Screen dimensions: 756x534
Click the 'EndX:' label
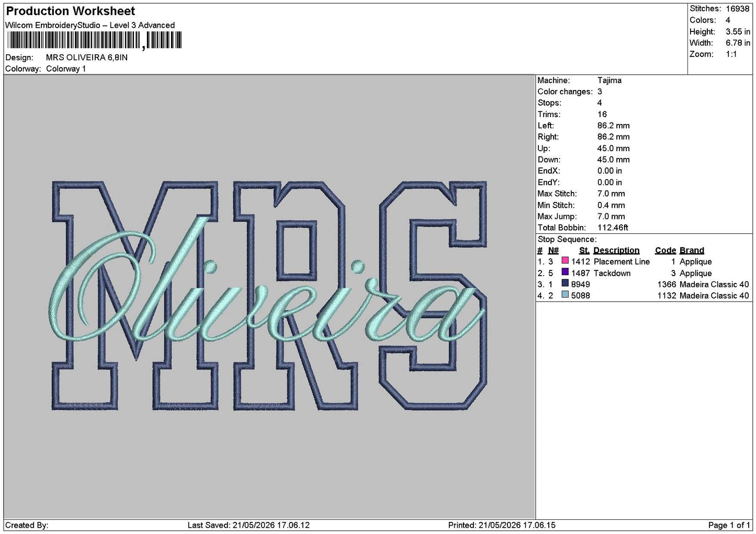click(x=548, y=171)
